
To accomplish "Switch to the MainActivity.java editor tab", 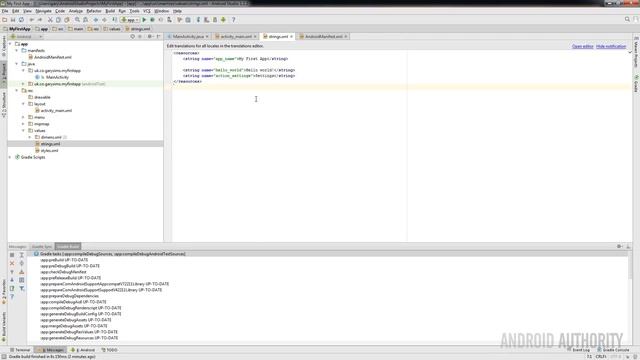I will [x=188, y=37].
